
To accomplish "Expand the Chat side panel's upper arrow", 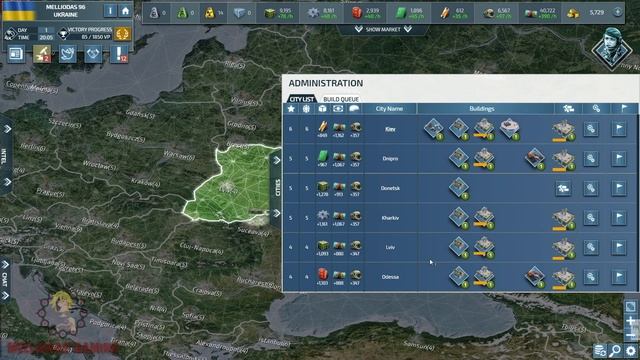I will (5, 265).
